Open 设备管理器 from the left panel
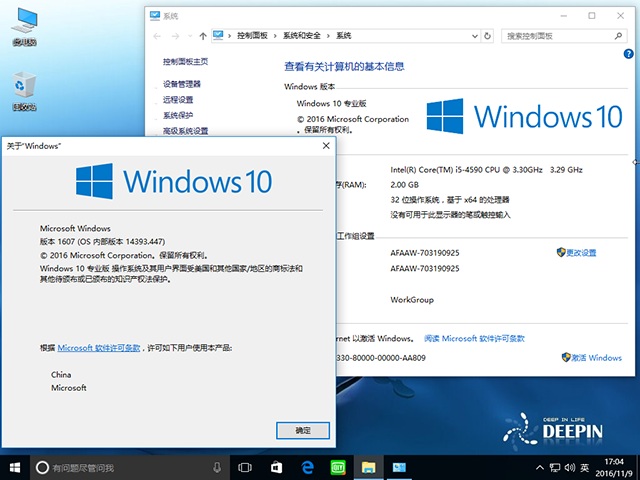Viewport: 640px width, 480px height. [182, 84]
